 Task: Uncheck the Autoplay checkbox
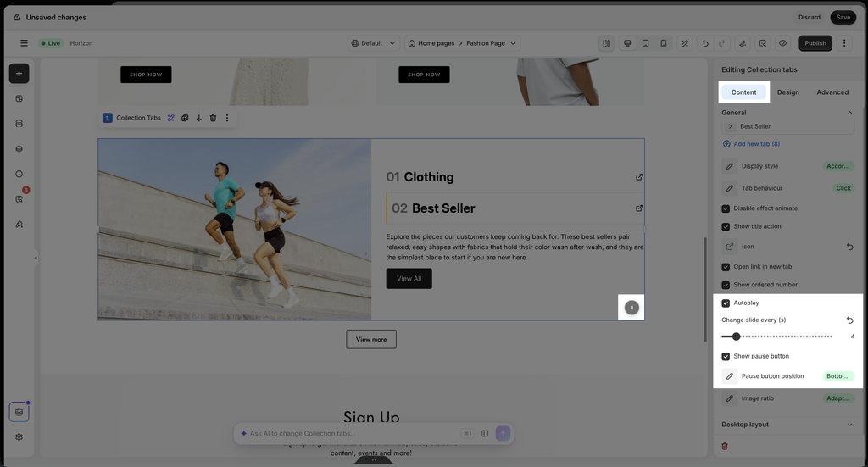pos(726,303)
